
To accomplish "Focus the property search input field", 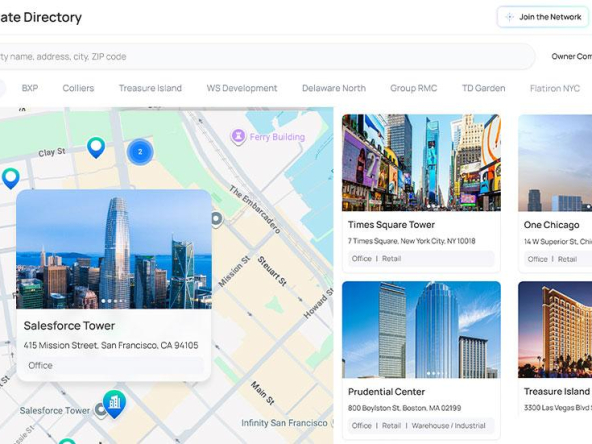I will click(264, 57).
